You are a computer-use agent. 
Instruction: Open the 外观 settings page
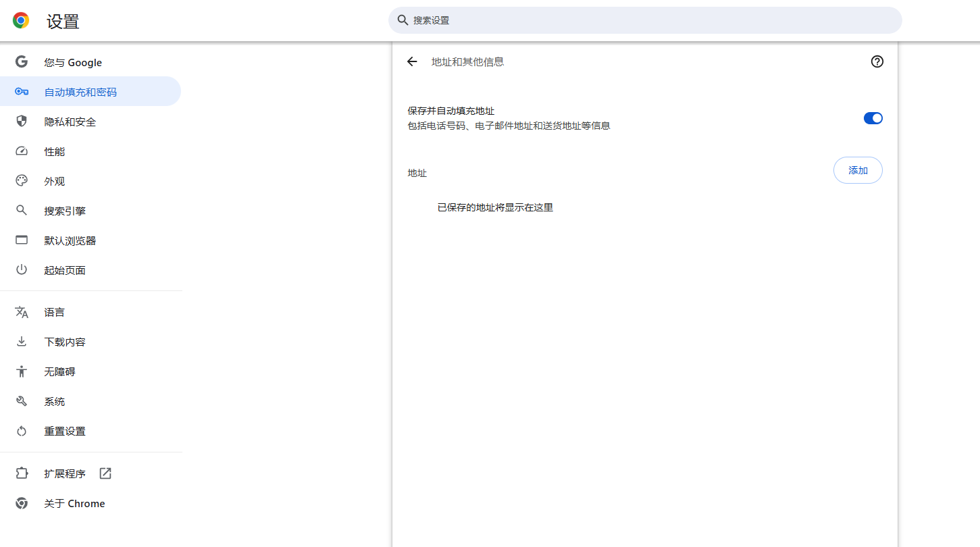(x=91, y=181)
